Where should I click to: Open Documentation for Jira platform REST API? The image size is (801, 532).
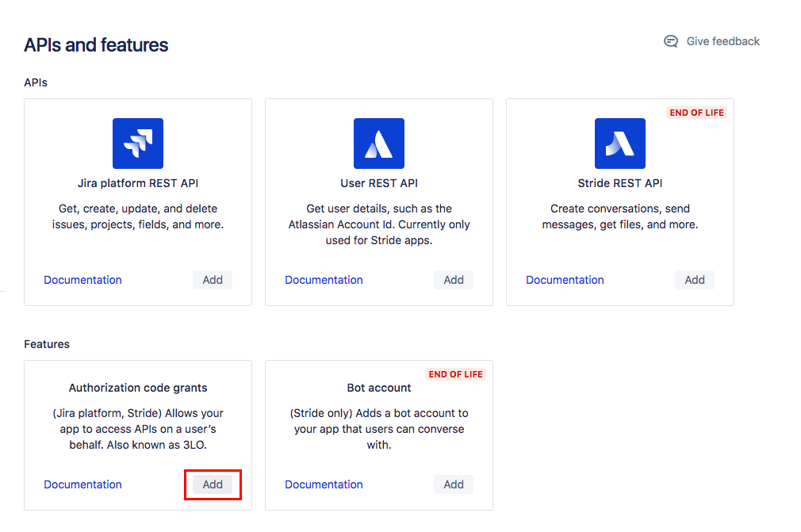[82, 280]
